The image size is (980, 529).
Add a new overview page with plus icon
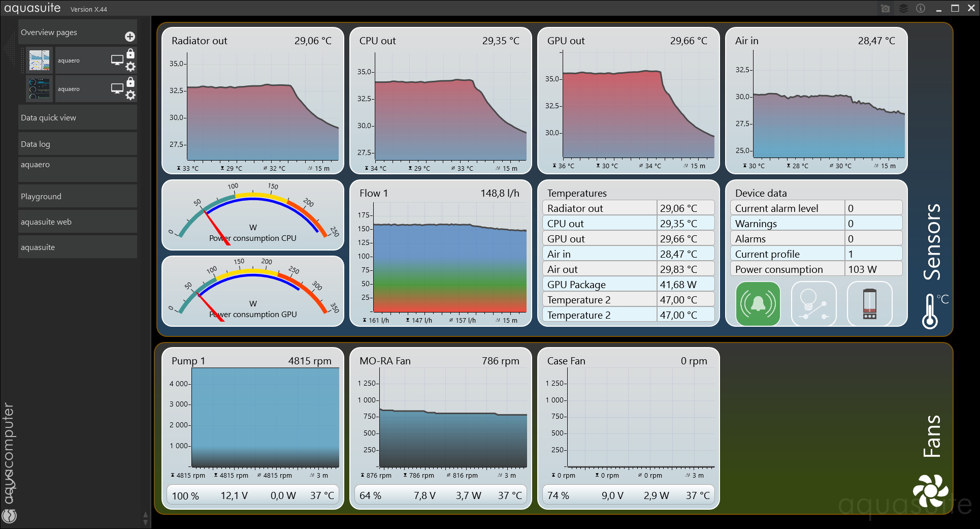tap(130, 37)
